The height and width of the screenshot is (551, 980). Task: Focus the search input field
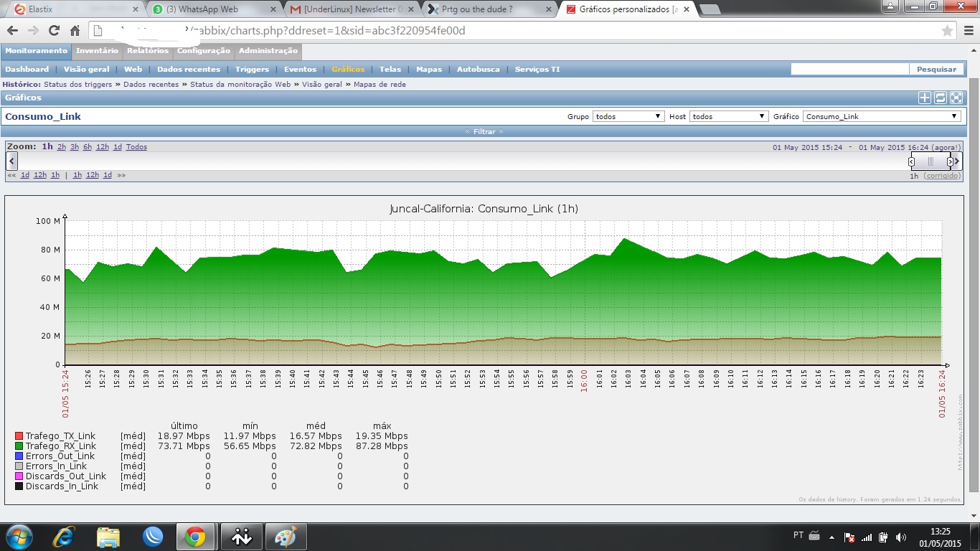click(x=849, y=70)
